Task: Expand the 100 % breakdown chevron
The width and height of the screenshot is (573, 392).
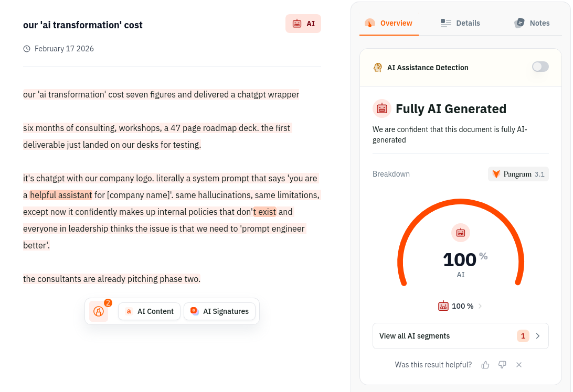Action: (x=480, y=306)
